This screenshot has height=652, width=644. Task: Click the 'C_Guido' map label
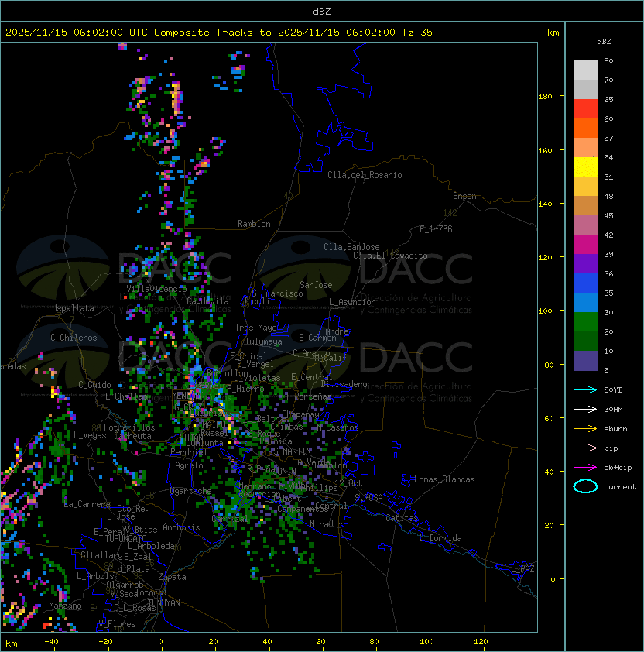[94, 385]
